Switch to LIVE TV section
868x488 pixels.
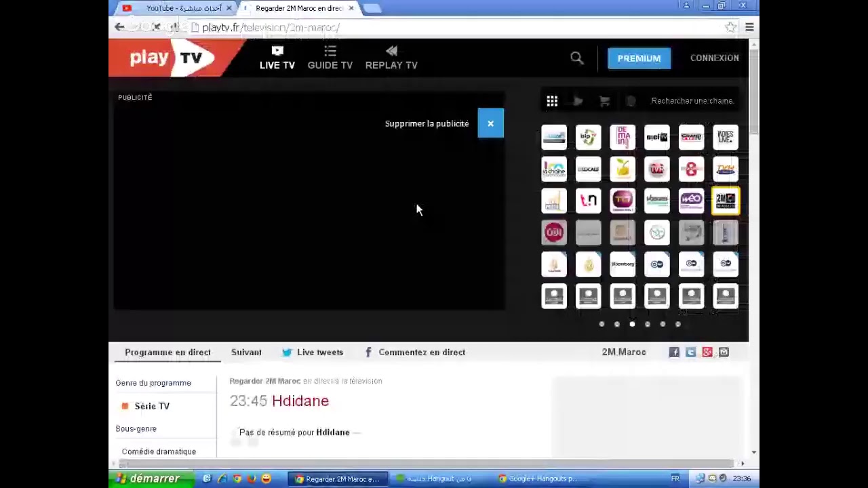pyautogui.click(x=277, y=58)
